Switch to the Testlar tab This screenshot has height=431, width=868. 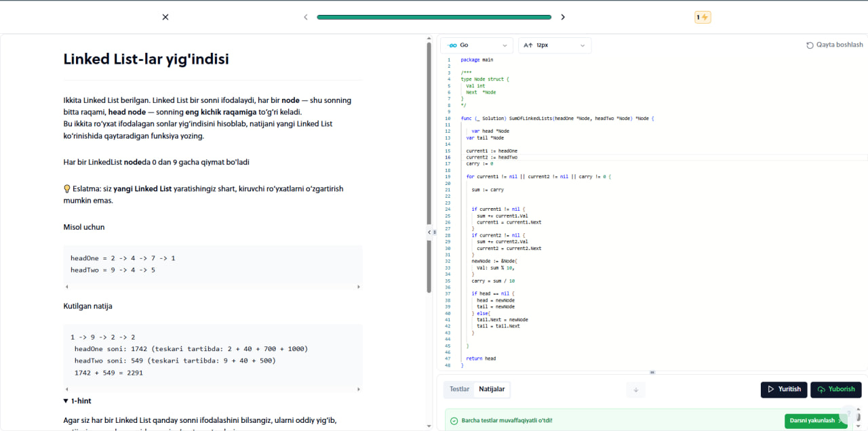pos(460,389)
